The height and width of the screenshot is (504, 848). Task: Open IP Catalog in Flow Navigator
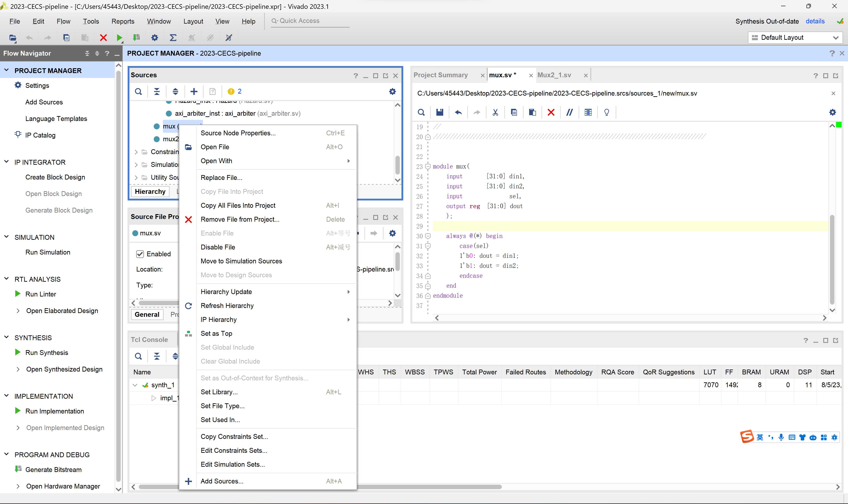coord(40,135)
